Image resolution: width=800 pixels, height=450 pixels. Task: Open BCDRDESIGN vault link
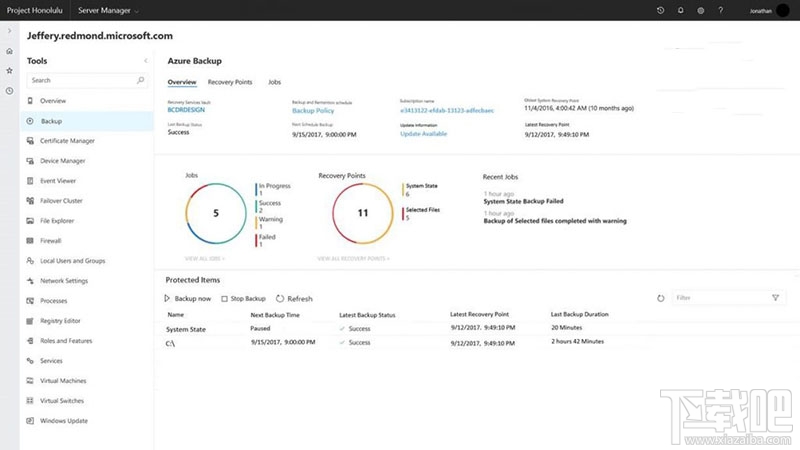pos(186,110)
